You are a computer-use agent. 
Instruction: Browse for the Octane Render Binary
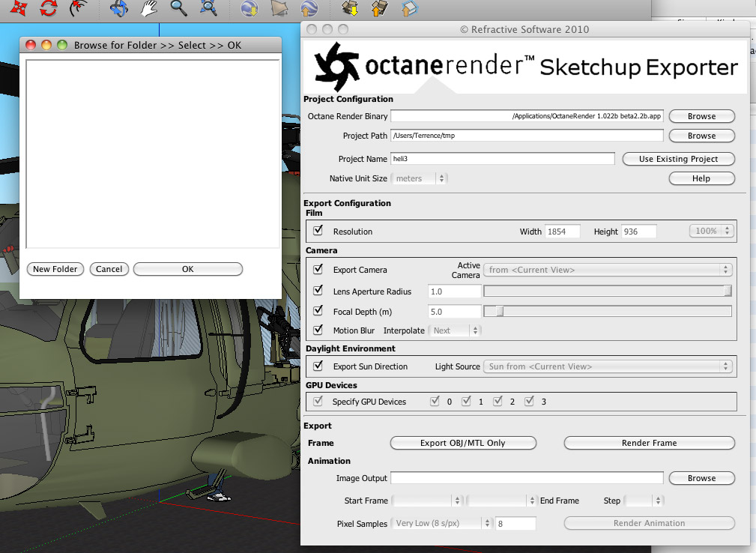[701, 116]
